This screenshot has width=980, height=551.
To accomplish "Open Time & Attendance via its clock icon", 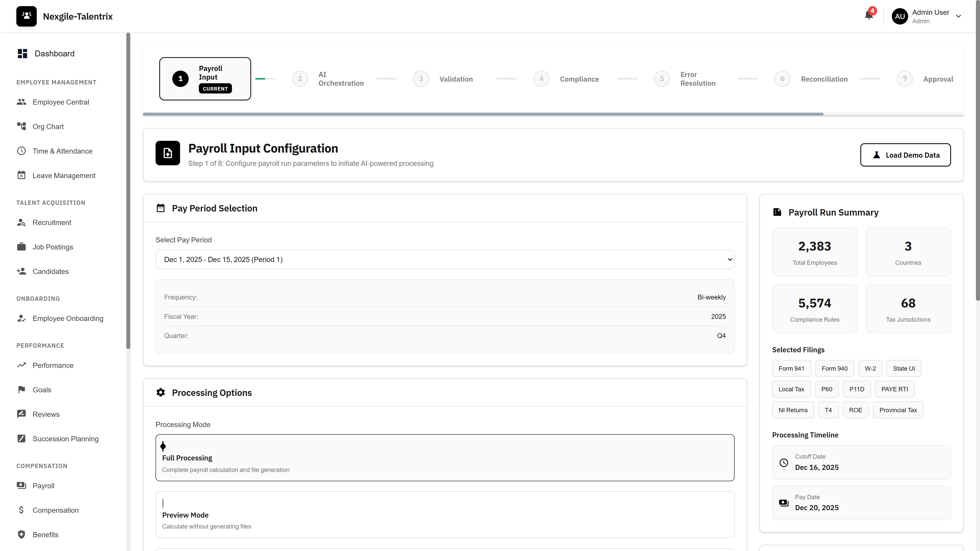I will point(22,151).
